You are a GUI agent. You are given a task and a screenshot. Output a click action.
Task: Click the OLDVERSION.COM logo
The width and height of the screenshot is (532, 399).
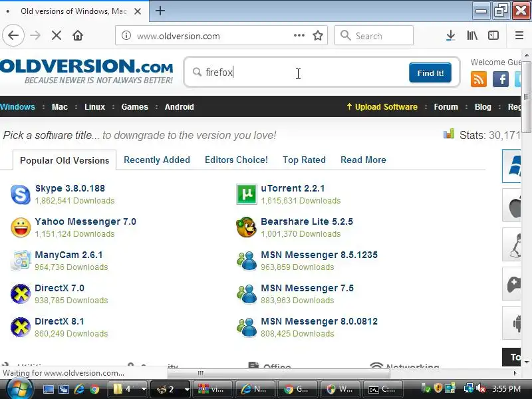[x=86, y=71]
